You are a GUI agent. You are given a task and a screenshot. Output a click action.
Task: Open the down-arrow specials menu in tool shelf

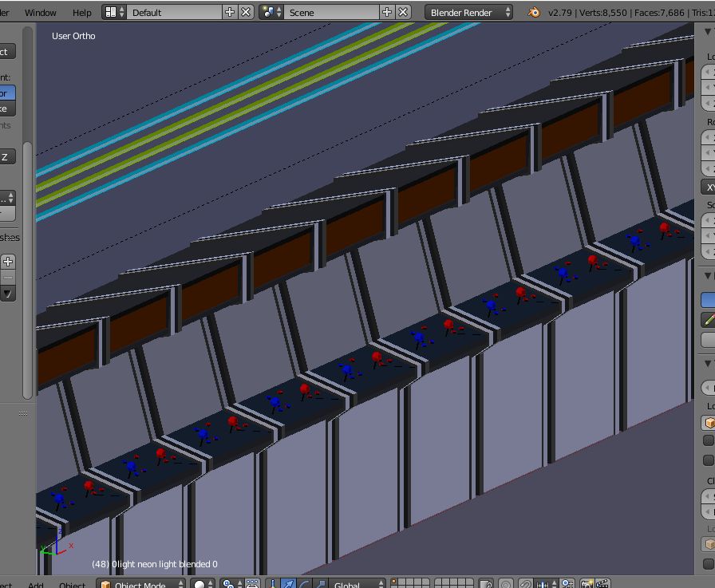[8, 294]
